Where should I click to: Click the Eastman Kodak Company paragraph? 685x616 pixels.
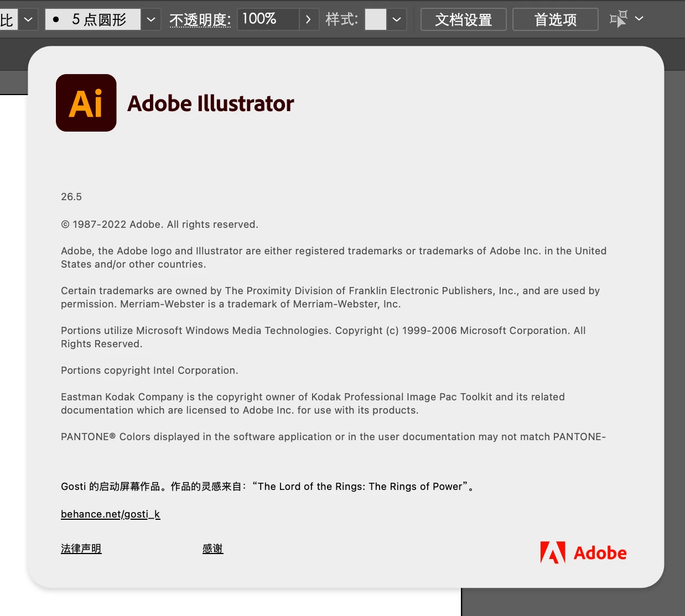click(313, 404)
